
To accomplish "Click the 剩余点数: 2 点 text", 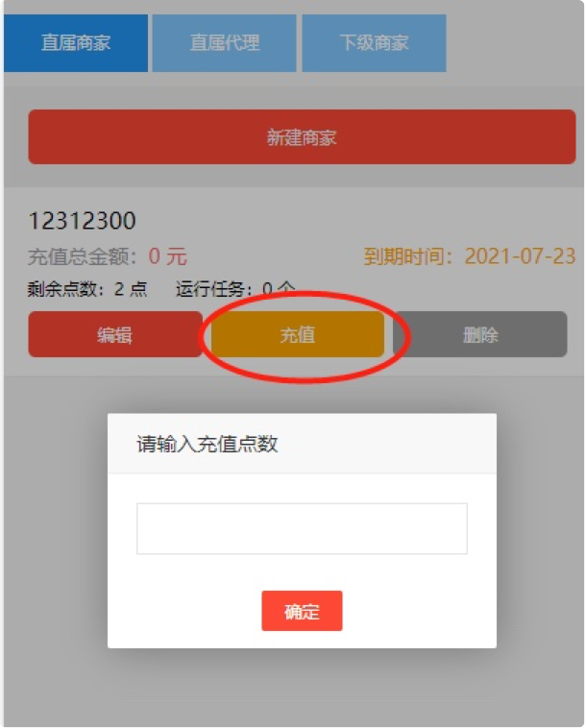I will click(87, 289).
